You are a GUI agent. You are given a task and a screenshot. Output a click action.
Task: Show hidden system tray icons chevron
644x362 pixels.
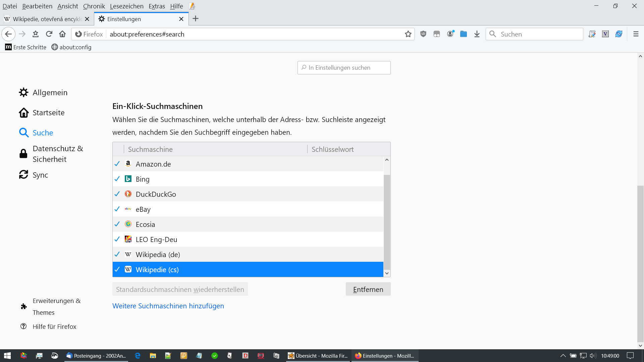tap(563, 356)
